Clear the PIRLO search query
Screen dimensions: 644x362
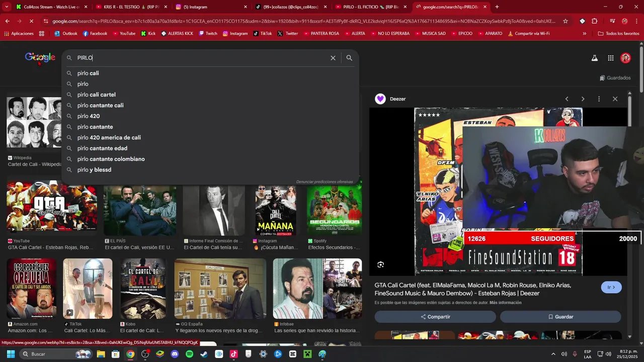333,58
